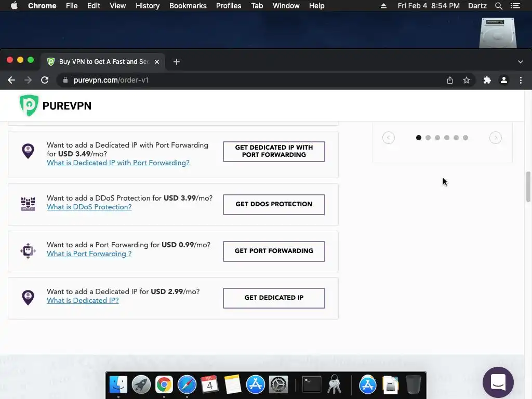Viewport: 532px width, 399px height.
Task: Open 'What is Dedicated IP with Port Forwarding?' link
Action: click(118, 163)
